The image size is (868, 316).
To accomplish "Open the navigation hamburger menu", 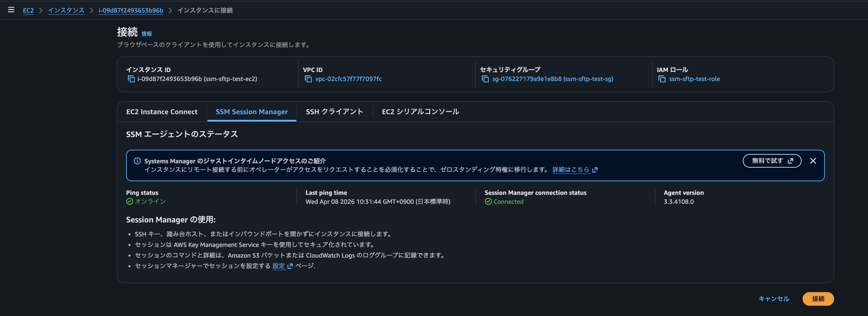I will point(11,10).
